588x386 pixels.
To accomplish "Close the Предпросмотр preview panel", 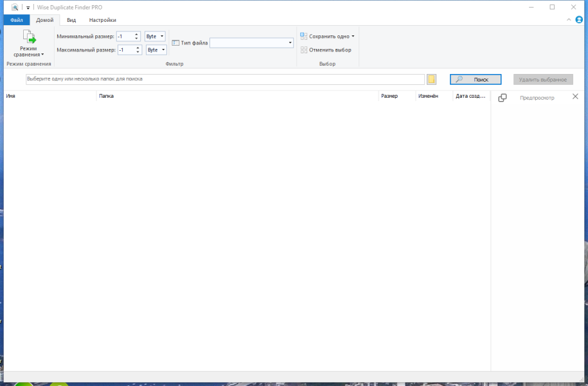I will coord(575,97).
